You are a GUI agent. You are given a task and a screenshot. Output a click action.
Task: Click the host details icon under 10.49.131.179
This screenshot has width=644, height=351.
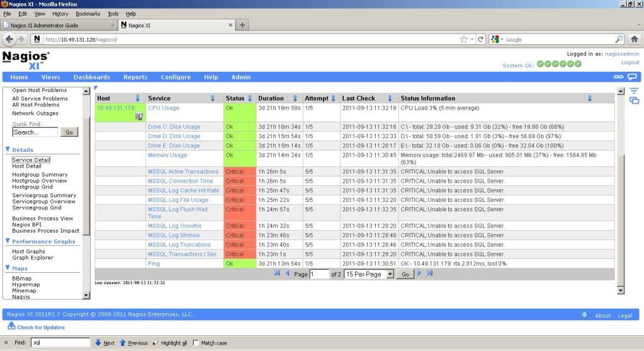tap(139, 116)
